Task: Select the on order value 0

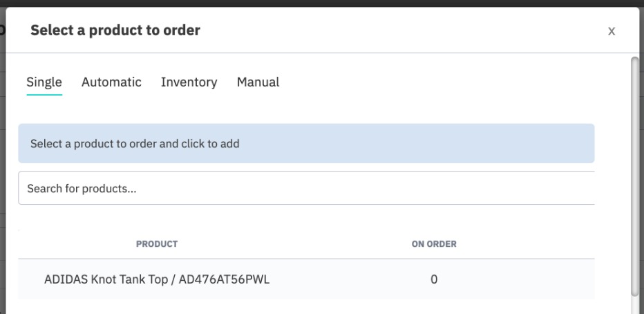Action: [434, 279]
